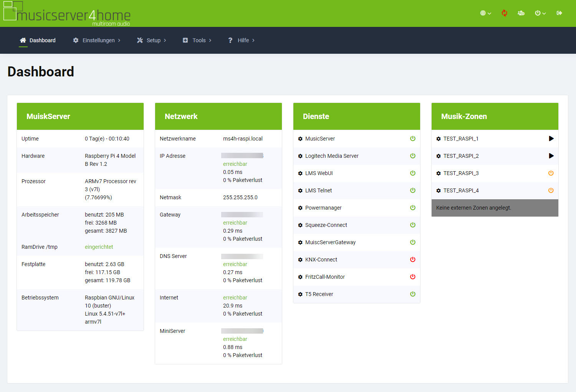Viewport: 576px width, 392px height.
Task: Open gear settings for MusicServer service
Action: point(300,139)
